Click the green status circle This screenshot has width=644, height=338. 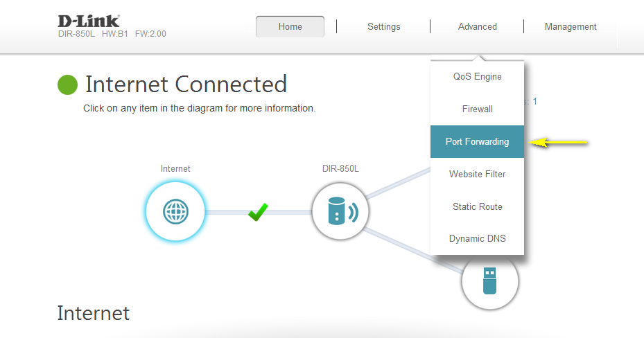[x=67, y=84]
